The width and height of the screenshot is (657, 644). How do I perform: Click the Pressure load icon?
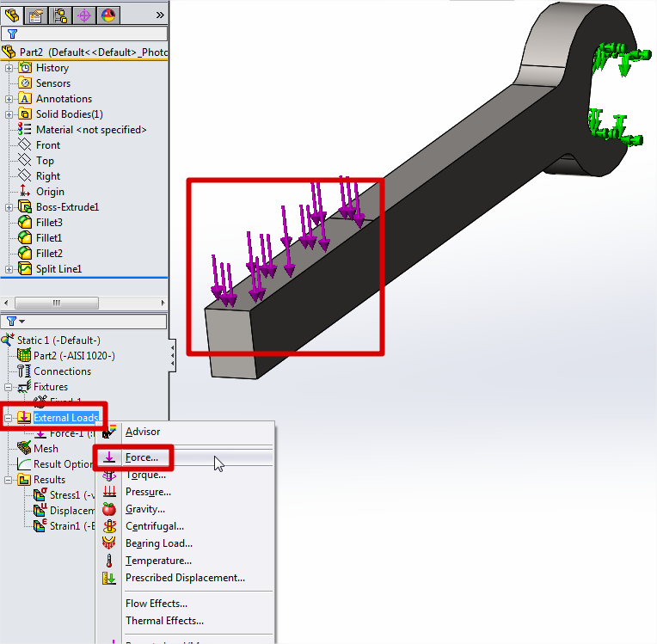(109, 492)
